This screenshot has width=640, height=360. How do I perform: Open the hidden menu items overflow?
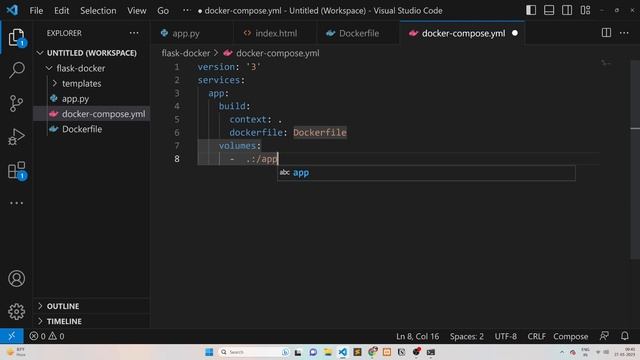point(186,11)
